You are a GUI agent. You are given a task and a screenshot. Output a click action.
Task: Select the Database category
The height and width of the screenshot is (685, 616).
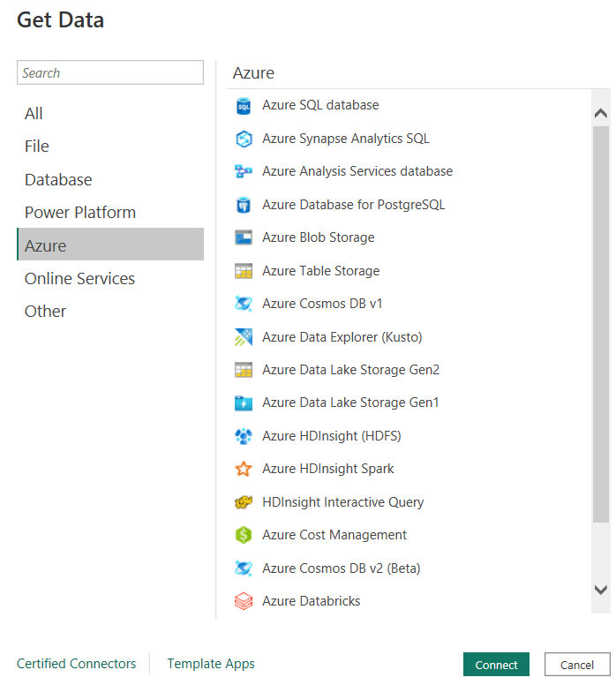click(x=110, y=179)
